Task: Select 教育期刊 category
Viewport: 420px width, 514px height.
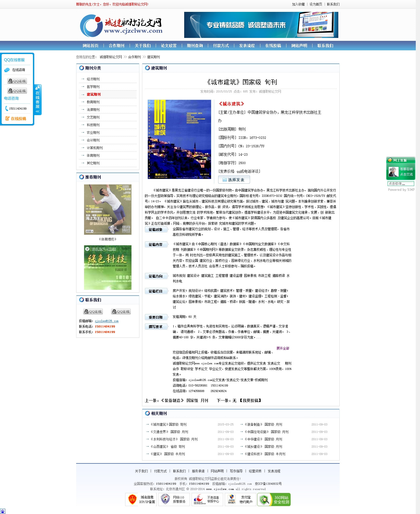Action: pos(93,102)
